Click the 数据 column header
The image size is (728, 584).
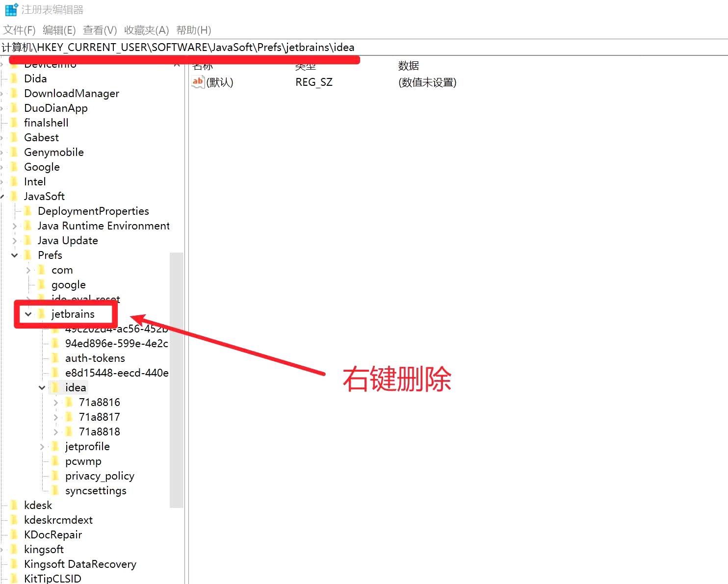[x=409, y=66]
